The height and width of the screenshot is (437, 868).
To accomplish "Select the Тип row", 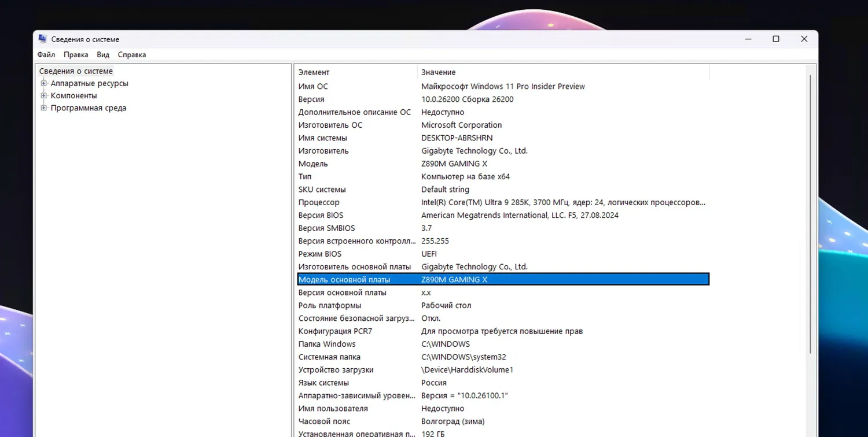I will [x=503, y=177].
